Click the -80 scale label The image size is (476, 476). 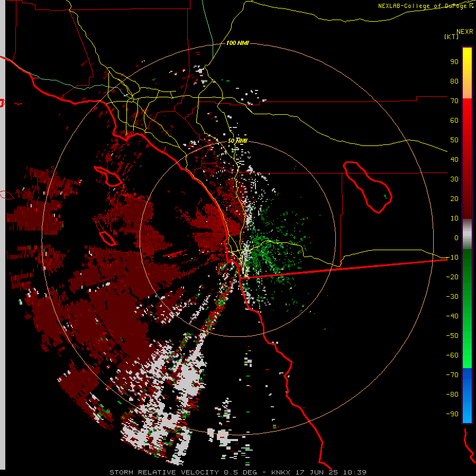452,395
